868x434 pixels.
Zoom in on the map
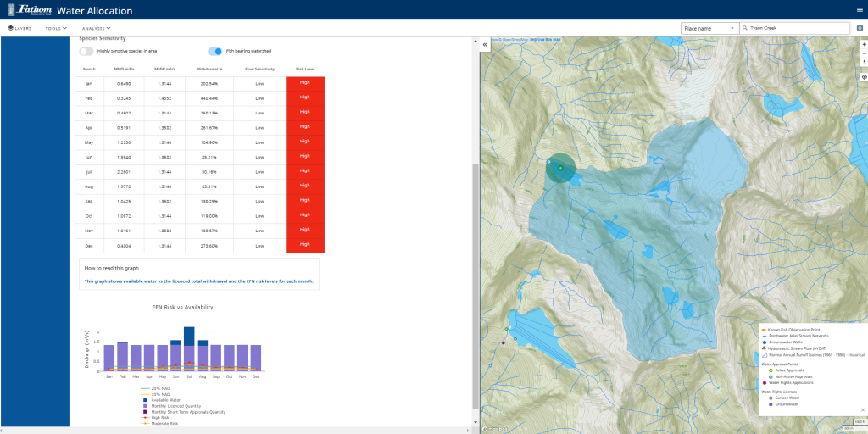pos(864,44)
